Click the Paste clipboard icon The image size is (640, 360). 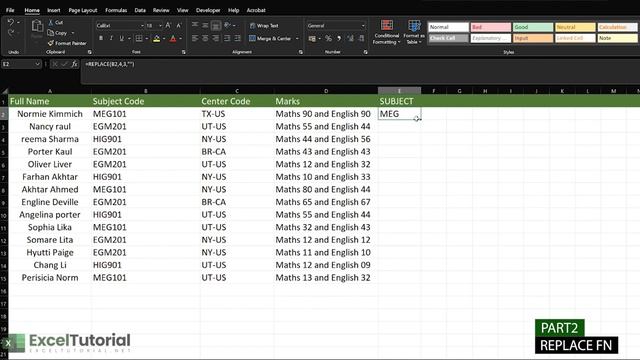(37, 27)
